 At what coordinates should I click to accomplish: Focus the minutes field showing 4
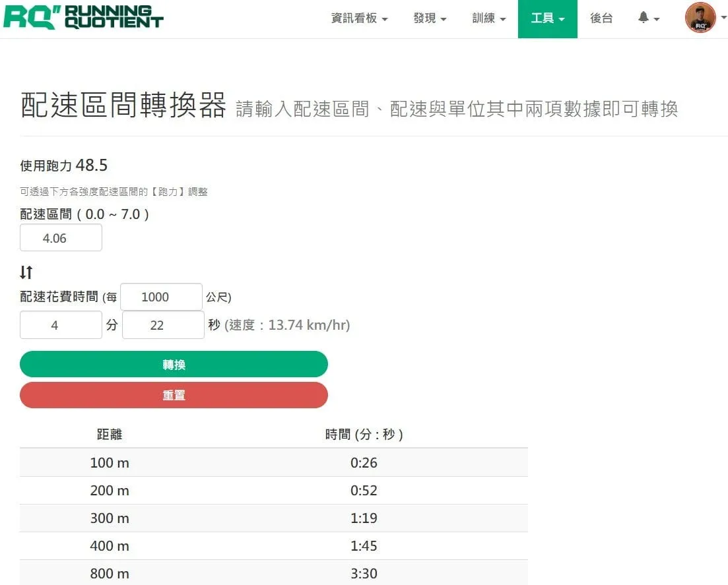pyautogui.click(x=61, y=324)
